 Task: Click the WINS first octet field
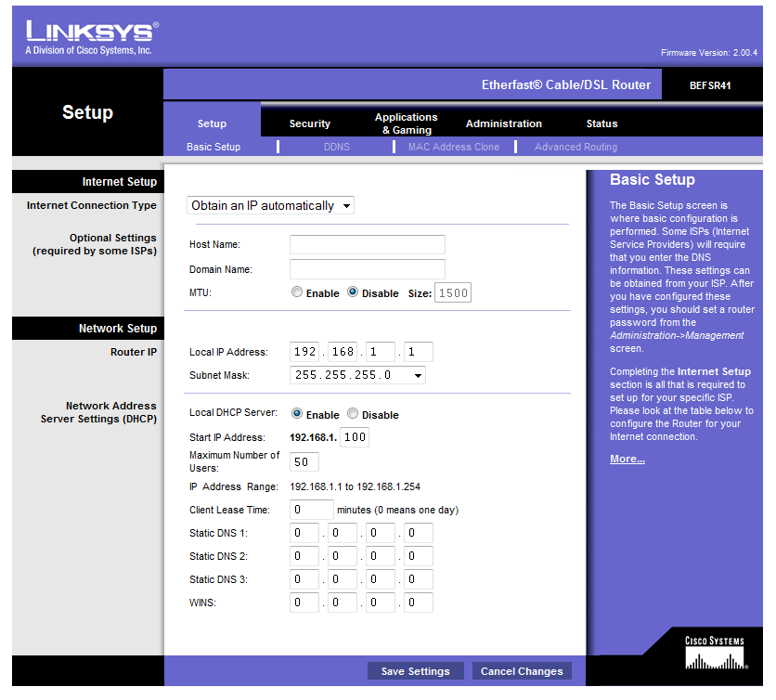(x=304, y=603)
